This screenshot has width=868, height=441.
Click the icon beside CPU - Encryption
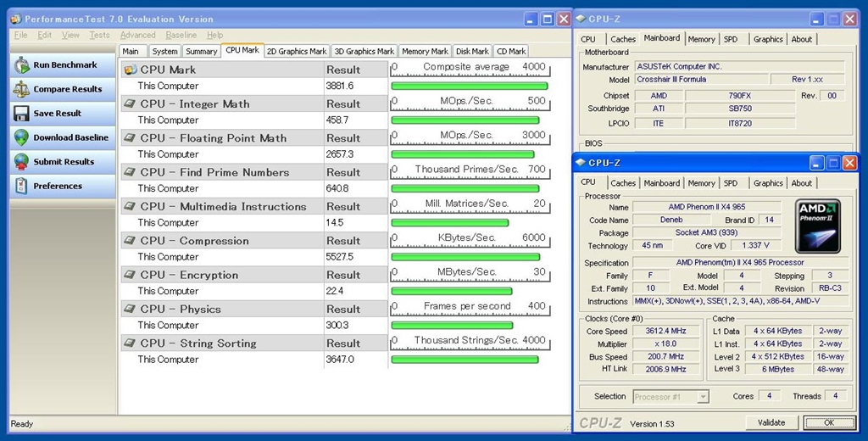(130, 275)
